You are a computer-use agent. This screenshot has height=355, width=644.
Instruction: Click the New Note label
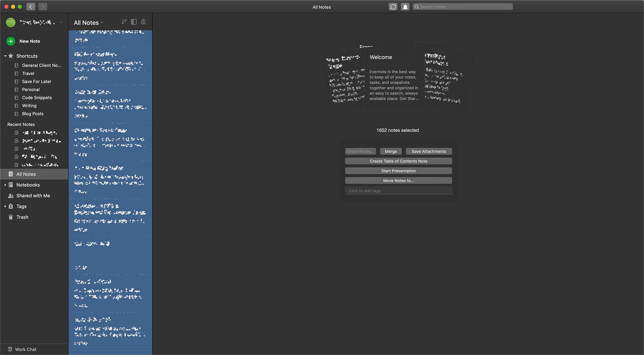30,41
